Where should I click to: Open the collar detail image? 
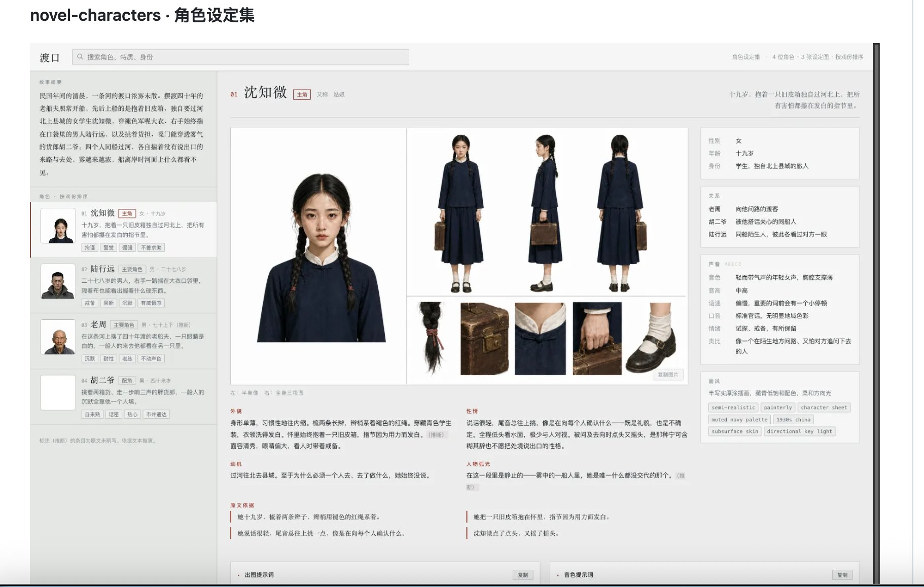click(540, 339)
